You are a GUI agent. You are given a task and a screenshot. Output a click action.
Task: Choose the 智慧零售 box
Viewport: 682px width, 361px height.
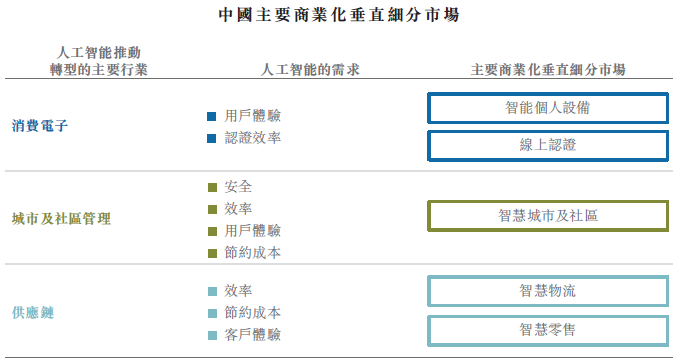(548, 331)
